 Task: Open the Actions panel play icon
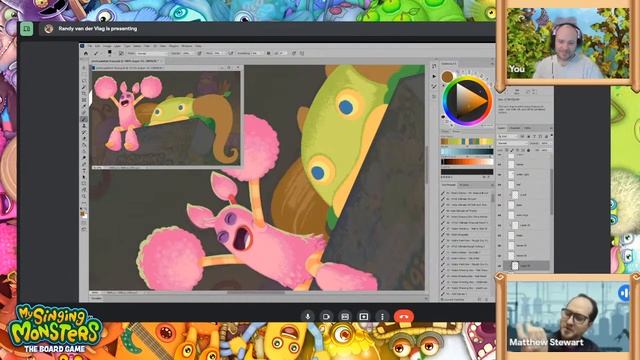[x=434, y=76]
